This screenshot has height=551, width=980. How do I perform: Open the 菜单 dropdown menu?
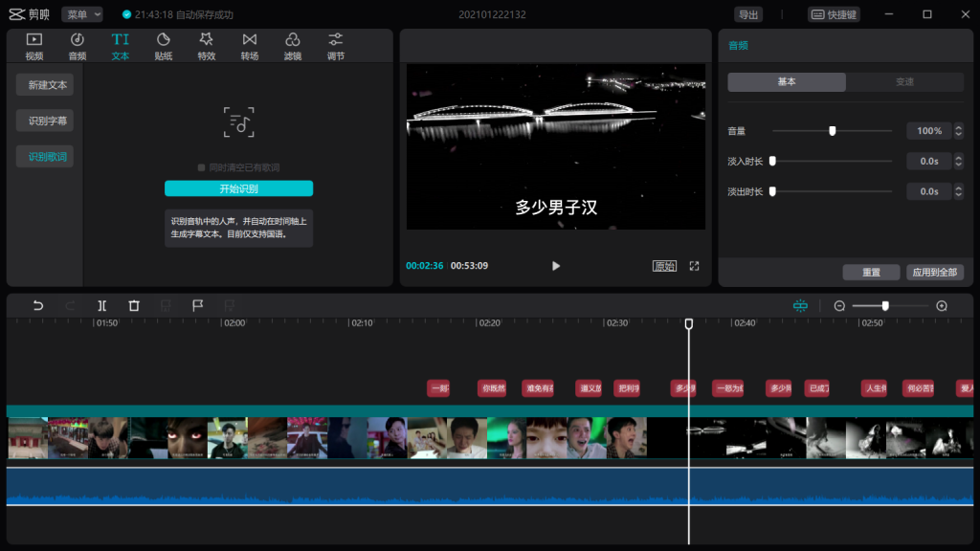(82, 14)
